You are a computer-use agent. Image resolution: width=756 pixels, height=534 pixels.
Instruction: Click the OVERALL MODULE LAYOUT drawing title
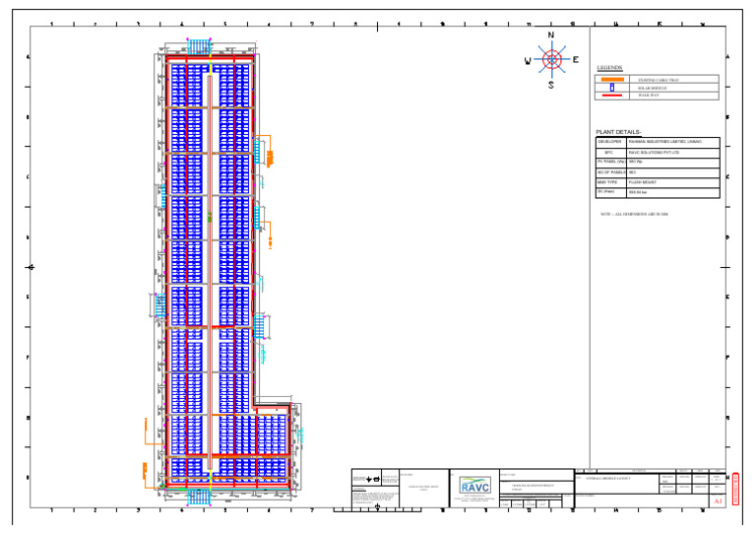point(608,479)
